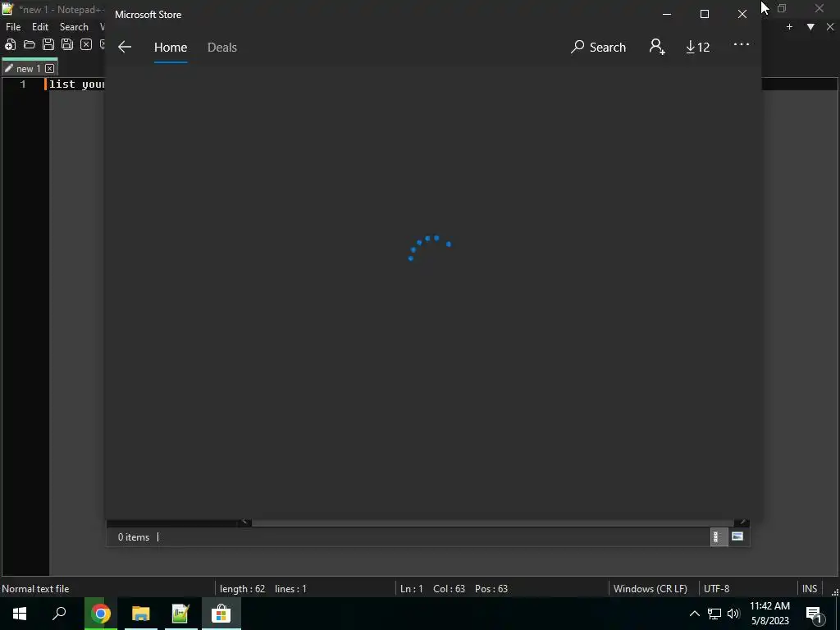The image size is (840, 630).
Task: Click line number 1 in the margin
Action: coord(22,84)
